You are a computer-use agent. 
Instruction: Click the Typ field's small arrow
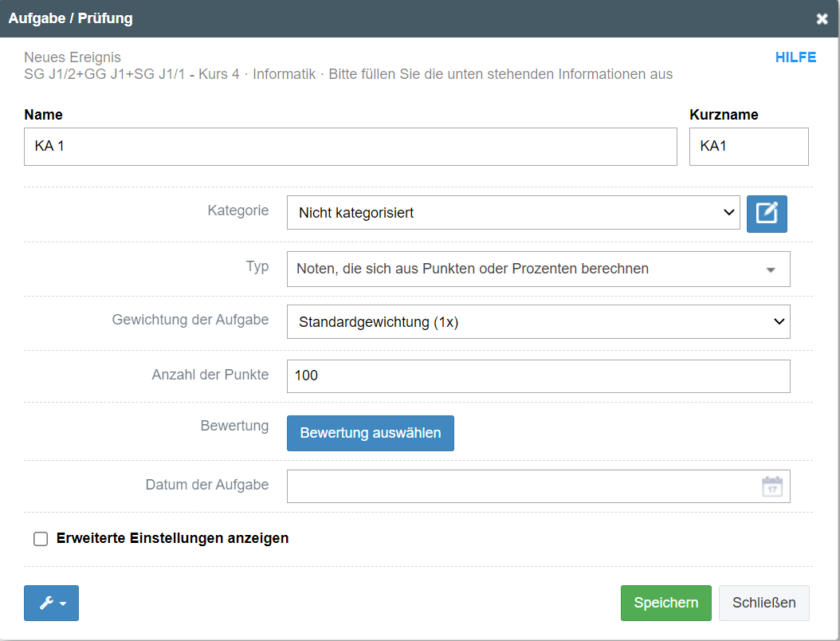770,270
